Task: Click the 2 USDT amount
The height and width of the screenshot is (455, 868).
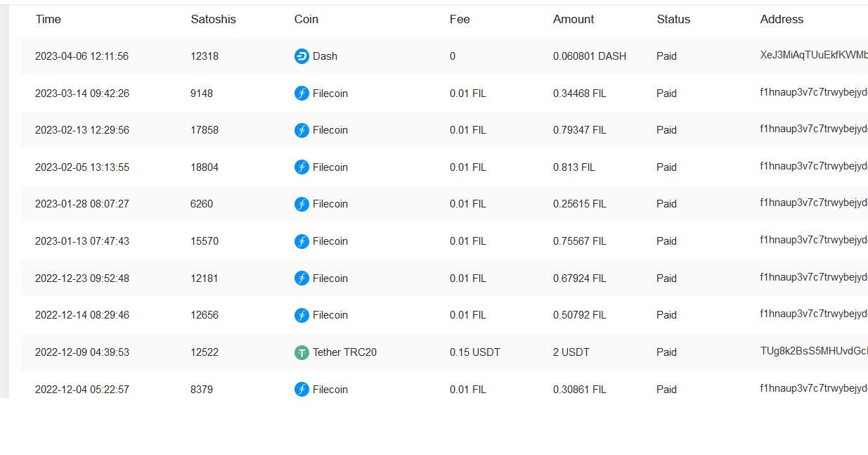Action: (x=571, y=352)
